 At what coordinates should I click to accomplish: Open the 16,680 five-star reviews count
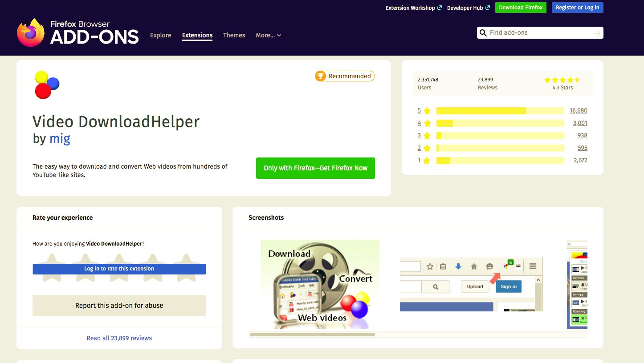pyautogui.click(x=579, y=111)
